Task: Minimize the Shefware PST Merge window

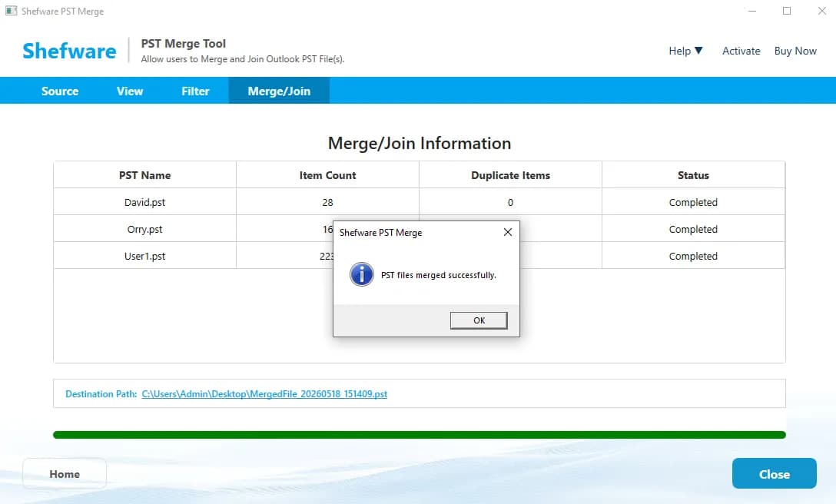Action: click(x=752, y=11)
